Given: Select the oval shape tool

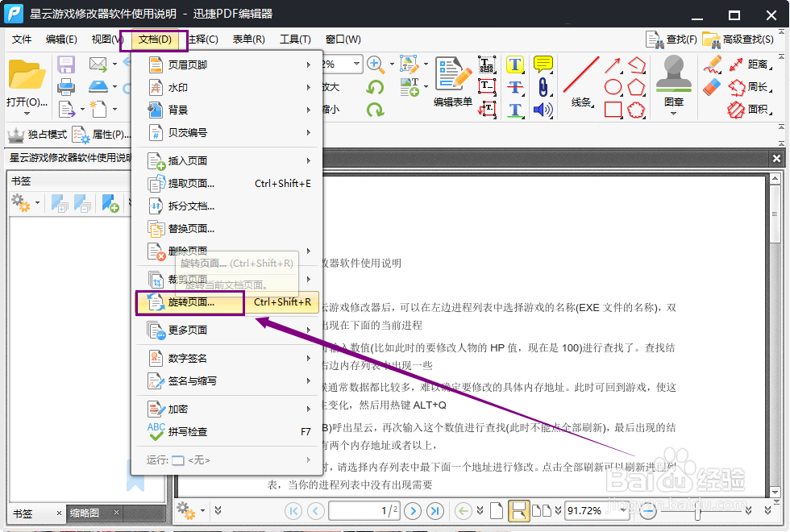Looking at the screenshot, I should 613,87.
